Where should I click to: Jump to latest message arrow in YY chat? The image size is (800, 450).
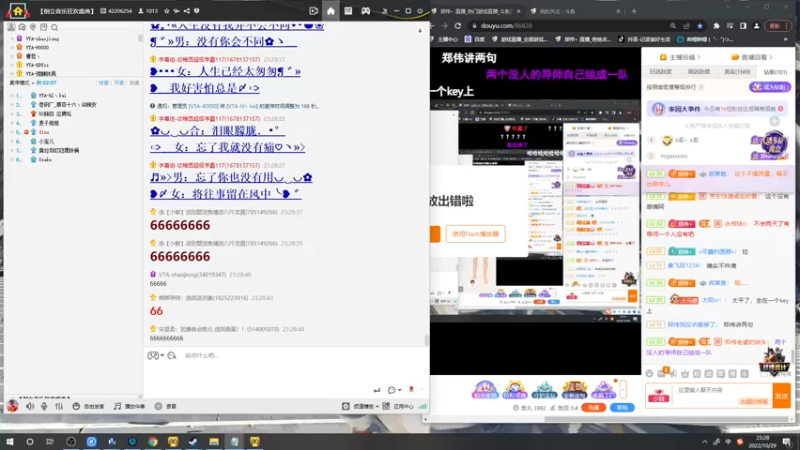(420, 31)
